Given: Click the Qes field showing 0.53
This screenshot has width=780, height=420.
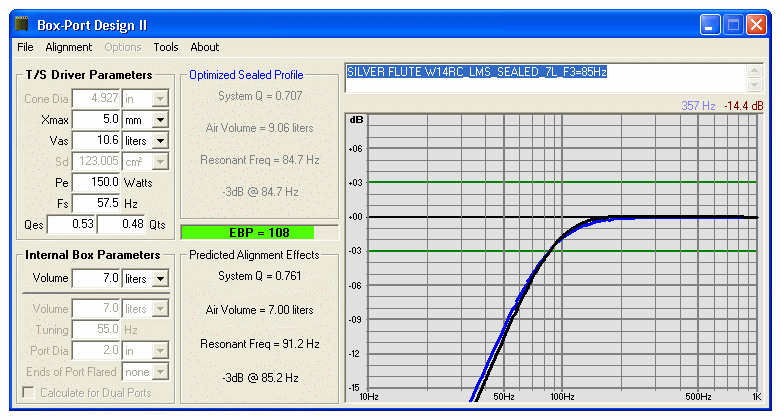Looking at the screenshot, I should (72, 224).
